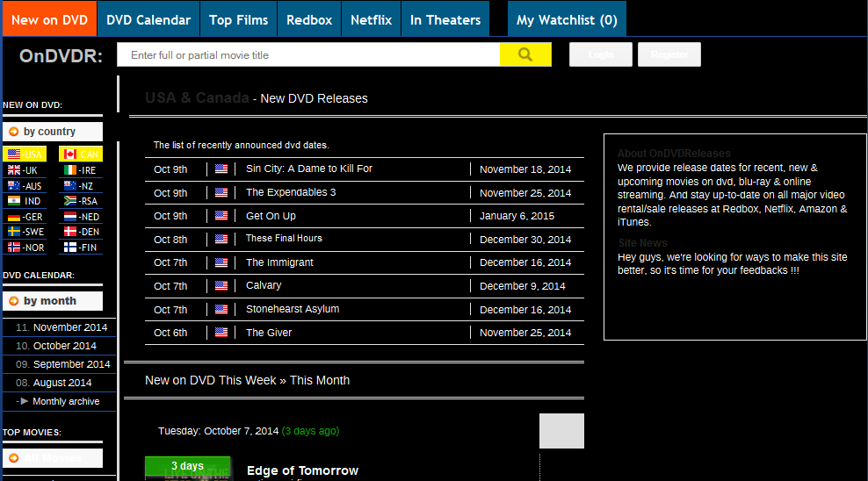The height and width of the screenshot is (481, 868).
Task: Open August 2014 calendar link
Action: pos(62,383)
